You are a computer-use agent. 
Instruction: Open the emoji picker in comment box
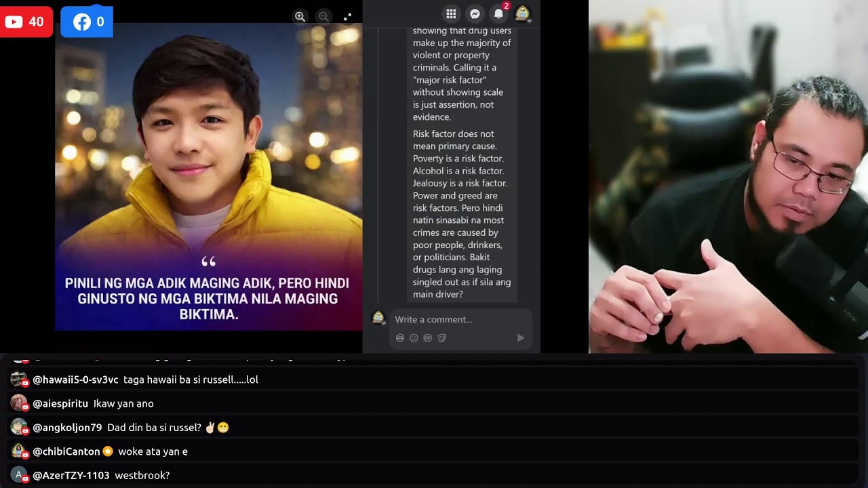click(414, 338)
